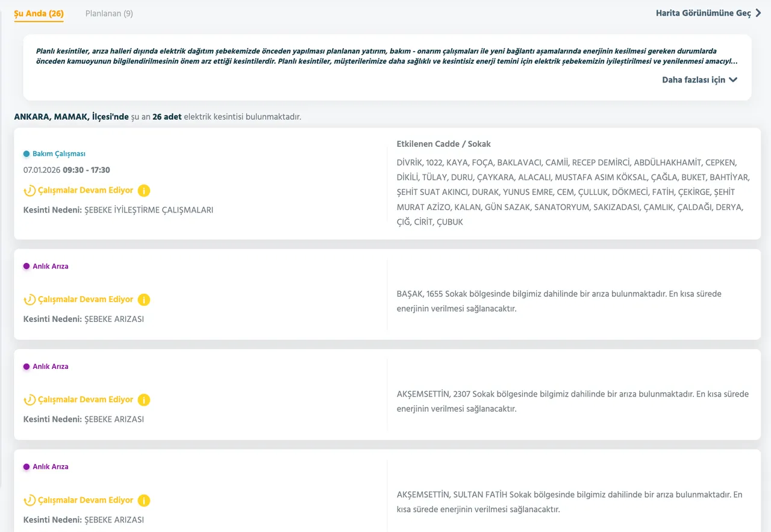Click the planned outage description paragraph

(x=385, y=57)
